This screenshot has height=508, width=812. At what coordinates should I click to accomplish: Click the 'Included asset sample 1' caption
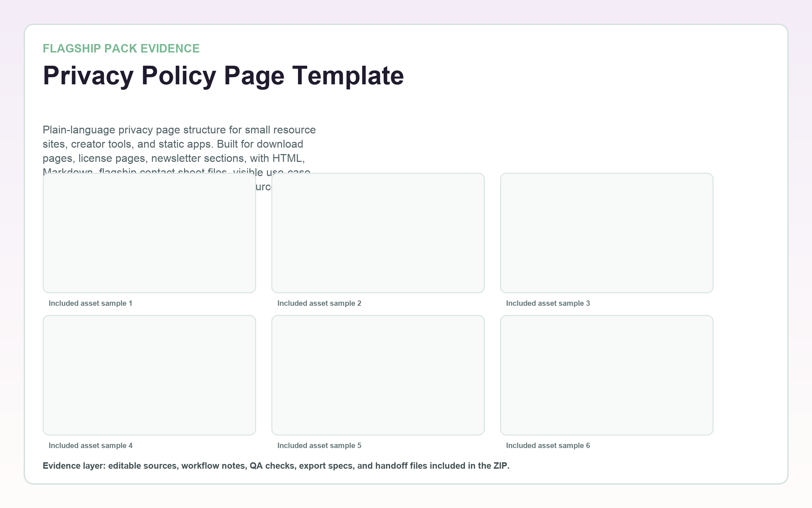pyautogui.click(x=90, y=303)
